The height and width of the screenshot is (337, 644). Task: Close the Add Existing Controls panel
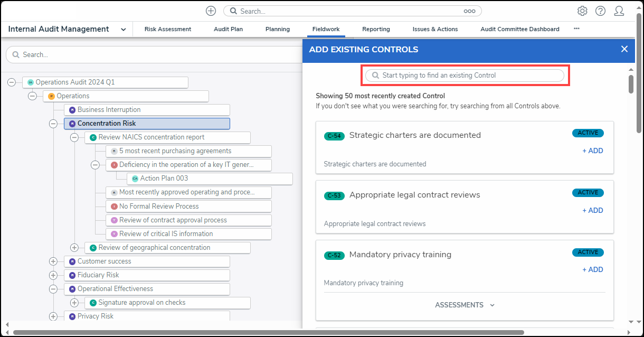[x=624, y=49]
